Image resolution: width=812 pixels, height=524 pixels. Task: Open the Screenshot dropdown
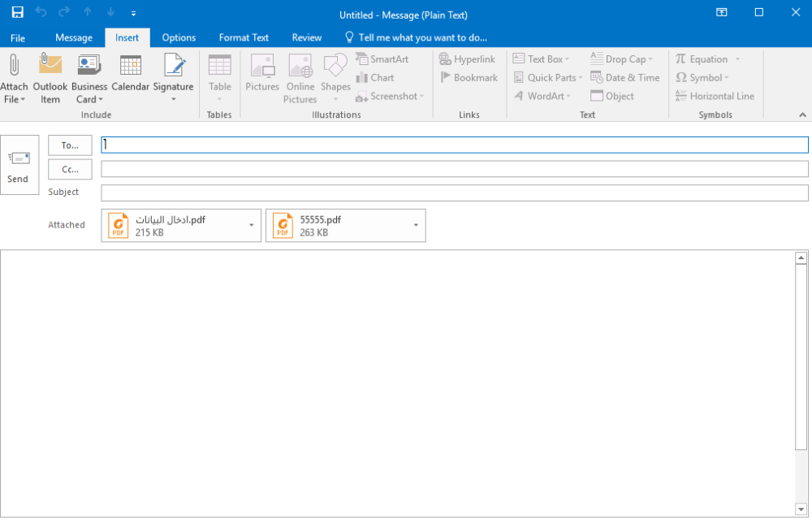(390, 97)
